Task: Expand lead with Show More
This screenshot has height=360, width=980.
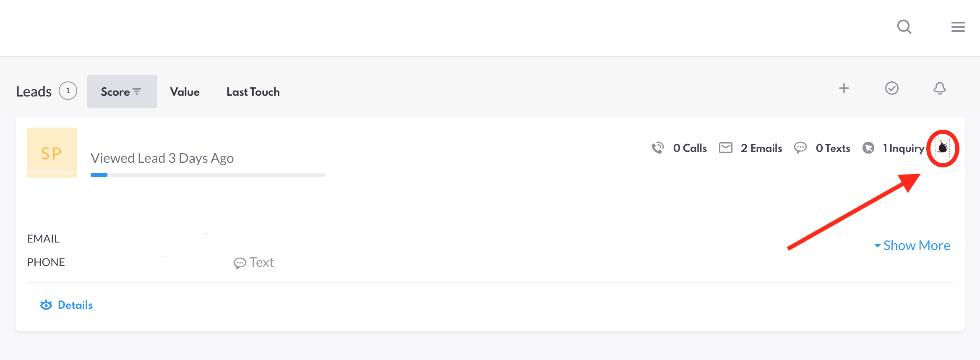Action: pyautogui.click(x=912, y=245)
